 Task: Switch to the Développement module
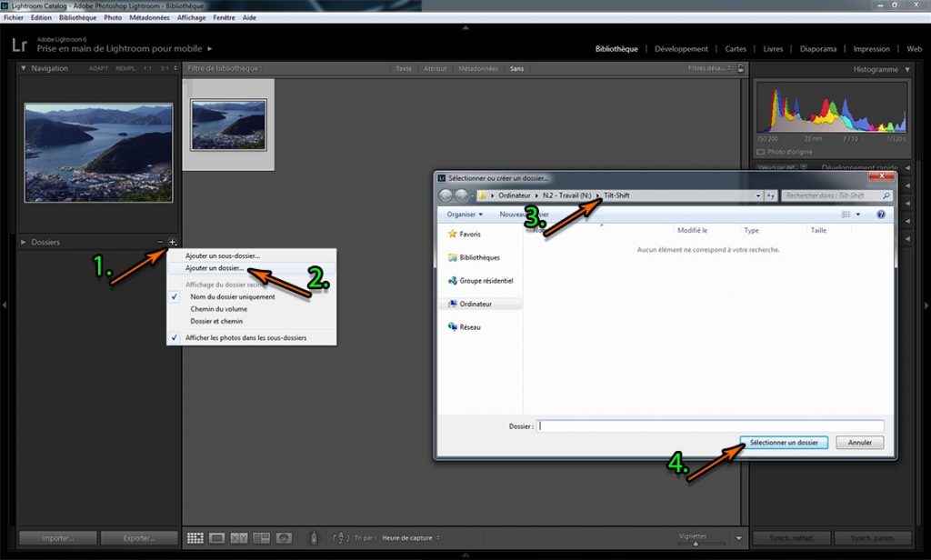pyautogui.click(x=681, y=49)
